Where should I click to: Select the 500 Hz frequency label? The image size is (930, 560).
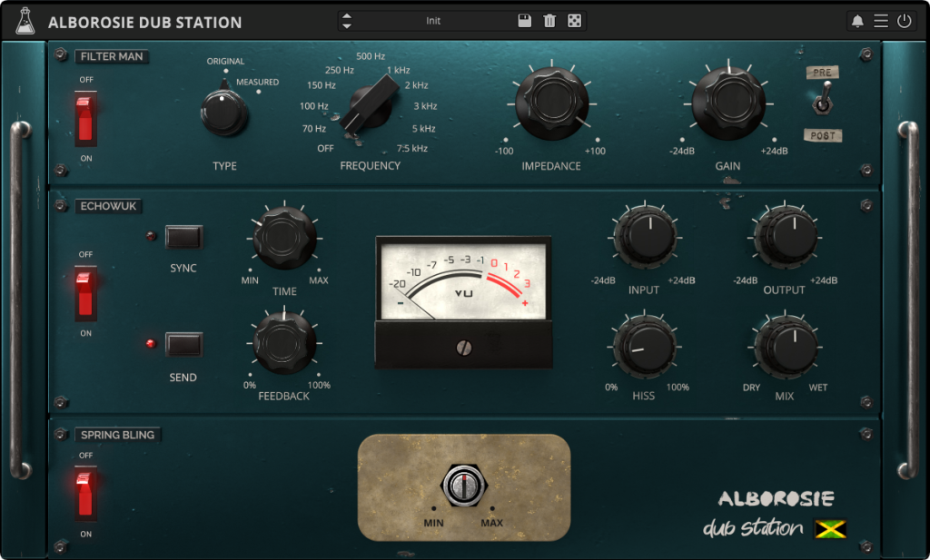(x=371, y=56)
